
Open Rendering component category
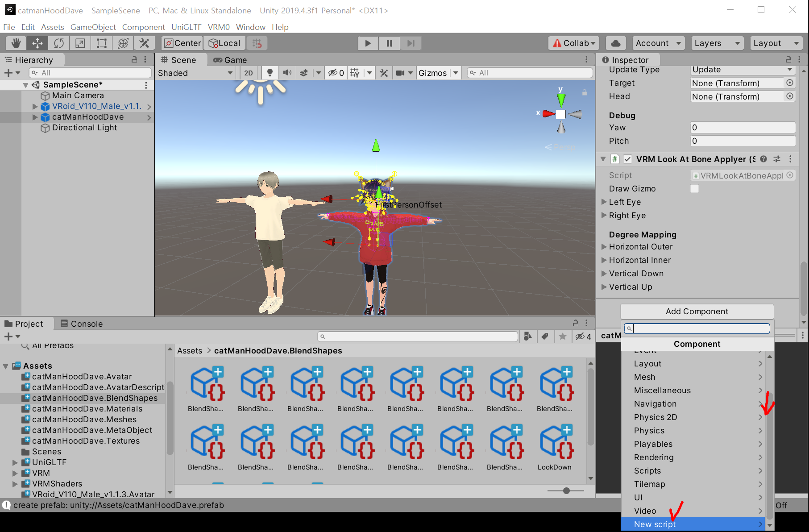point(693,457)
